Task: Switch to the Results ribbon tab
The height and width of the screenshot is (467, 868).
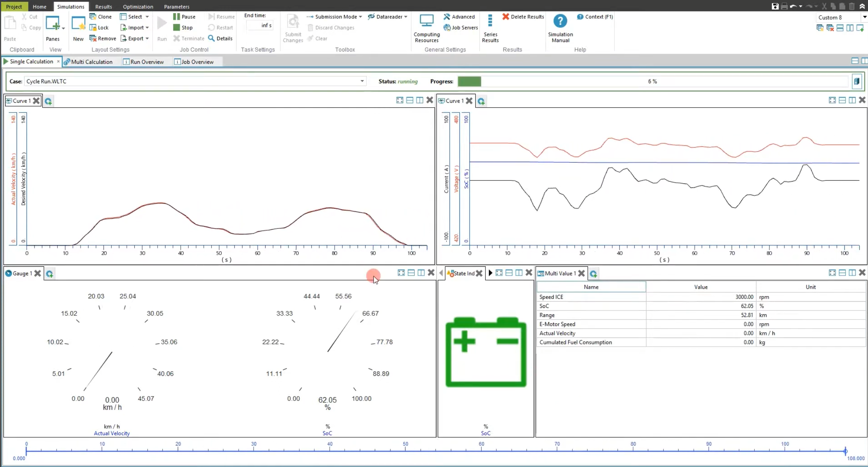Action: coord(104,6)
